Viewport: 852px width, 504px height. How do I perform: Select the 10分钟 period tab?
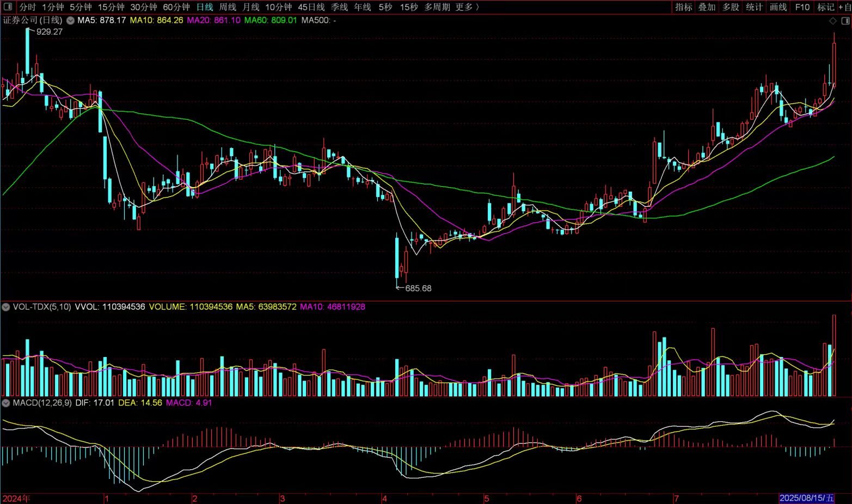pos(279,7)
